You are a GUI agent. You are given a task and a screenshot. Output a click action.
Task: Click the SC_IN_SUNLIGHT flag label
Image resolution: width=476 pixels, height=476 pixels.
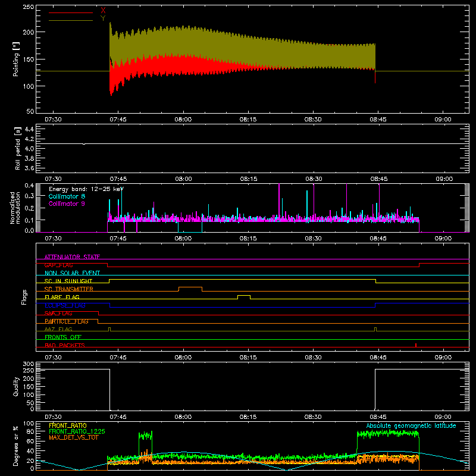(68, 281)
